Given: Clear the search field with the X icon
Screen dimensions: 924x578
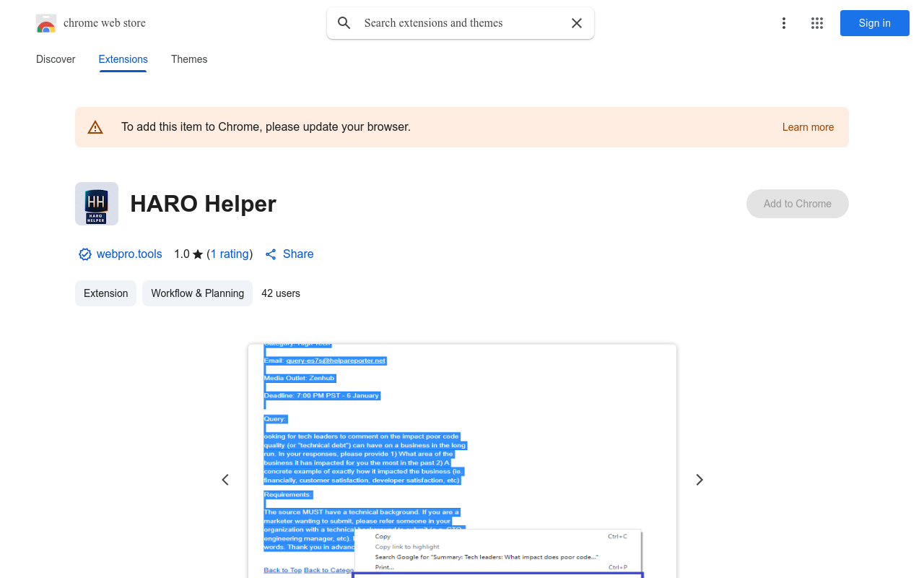Looking at the screenshot, I should 577,23.
